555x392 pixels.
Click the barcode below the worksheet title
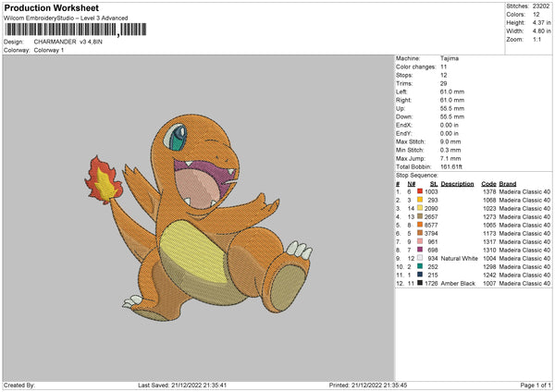(75, 30)
